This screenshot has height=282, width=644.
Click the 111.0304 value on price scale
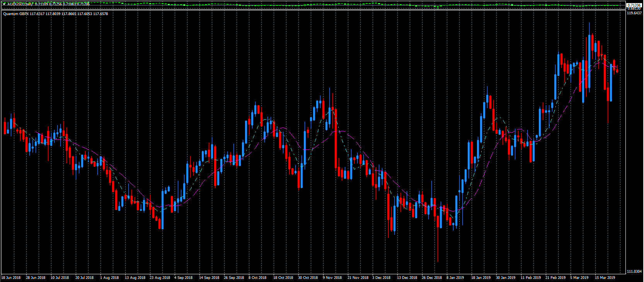click(x=634, y=272)
